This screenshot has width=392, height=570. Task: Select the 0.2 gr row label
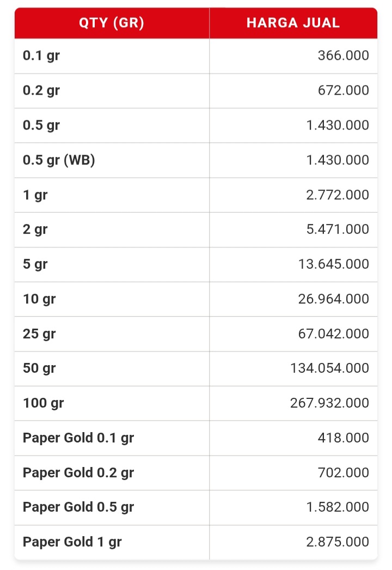click(41, 90)
